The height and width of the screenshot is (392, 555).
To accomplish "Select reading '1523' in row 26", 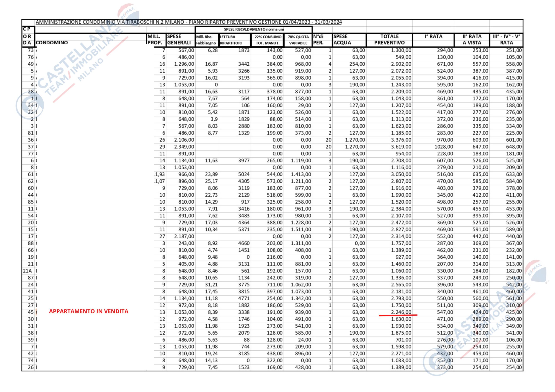I will [244, 367].
